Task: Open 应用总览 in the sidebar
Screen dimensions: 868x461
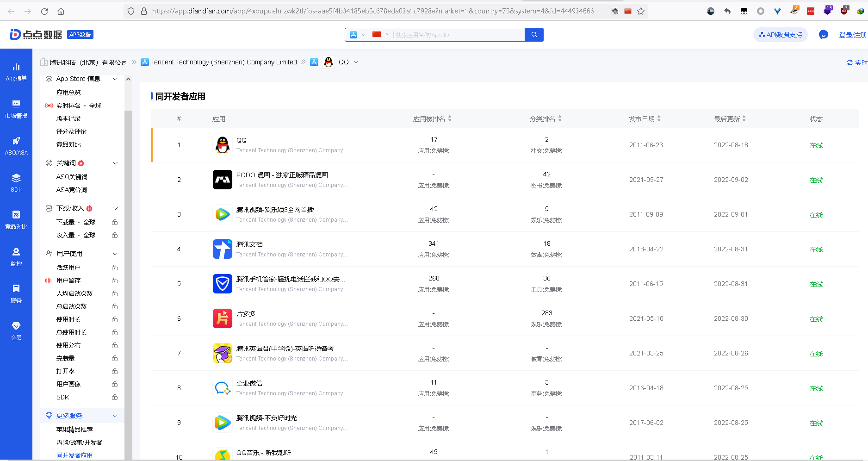Action: pyautogui.click(x=68, y=93)
